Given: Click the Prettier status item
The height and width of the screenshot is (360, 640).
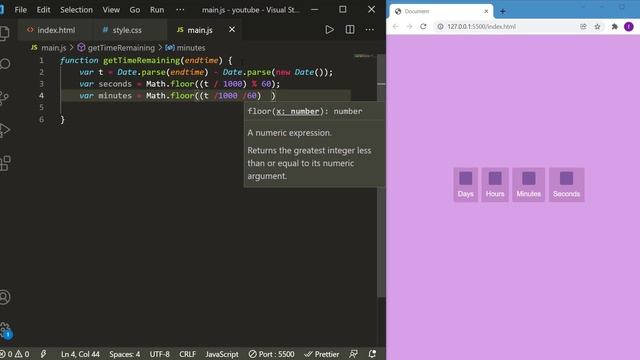Looking at the screenshot, I should [x=322, y=354].
